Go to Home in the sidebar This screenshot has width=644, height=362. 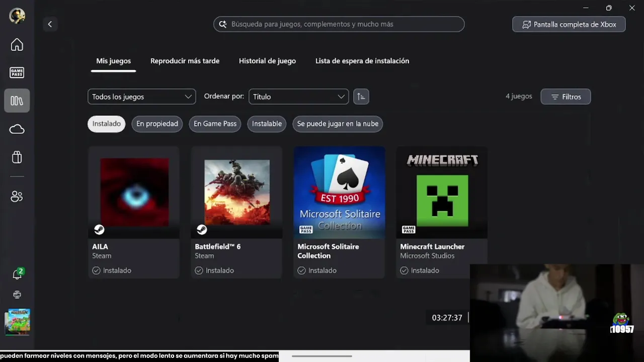(17, 45)
